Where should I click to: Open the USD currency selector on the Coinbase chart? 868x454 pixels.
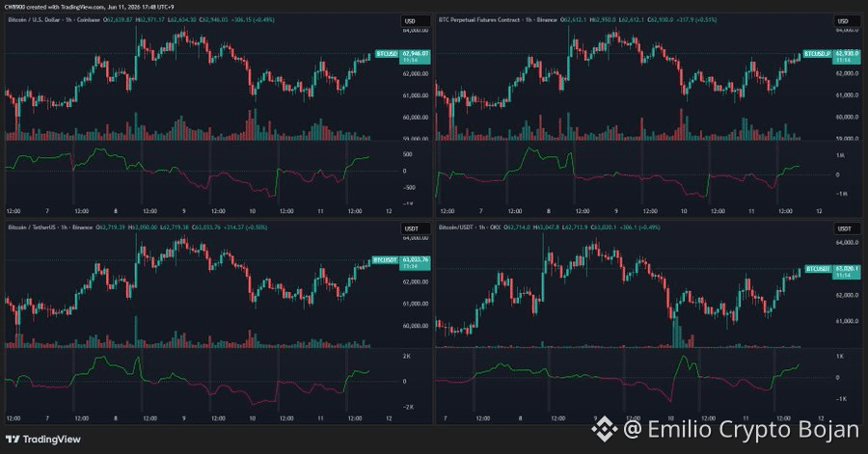click(x=415, y=21)
